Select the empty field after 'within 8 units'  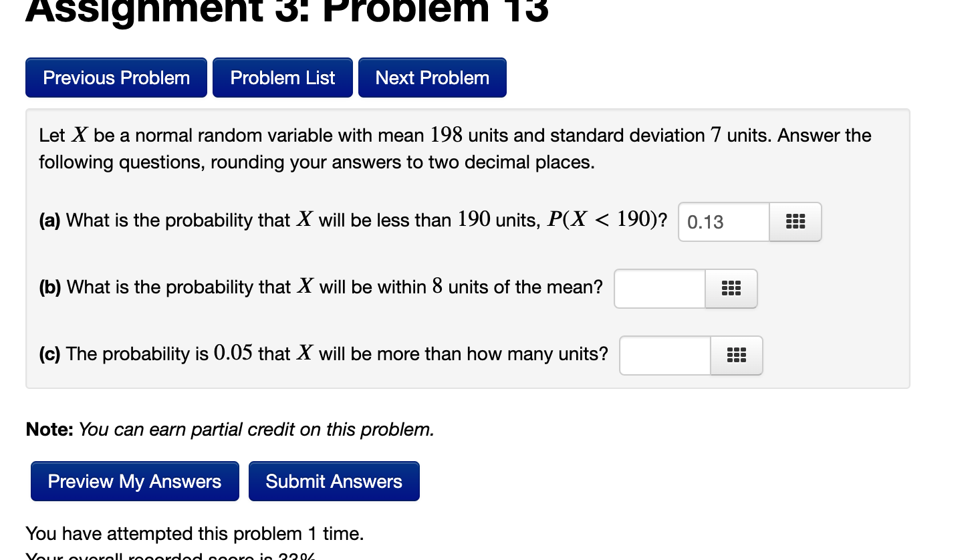[658, 289]
